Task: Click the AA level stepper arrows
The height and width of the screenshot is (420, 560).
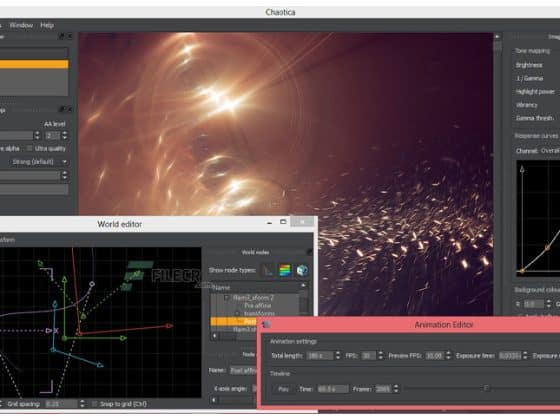Action: 65,135
